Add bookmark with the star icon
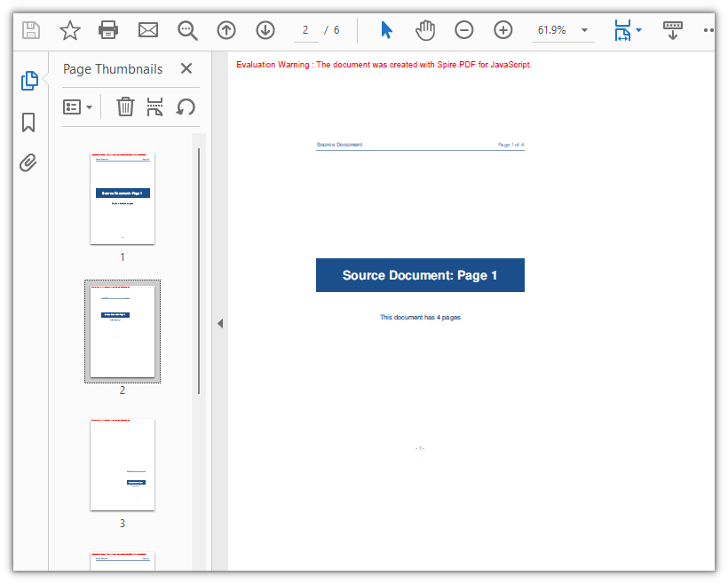 point(70,30)
